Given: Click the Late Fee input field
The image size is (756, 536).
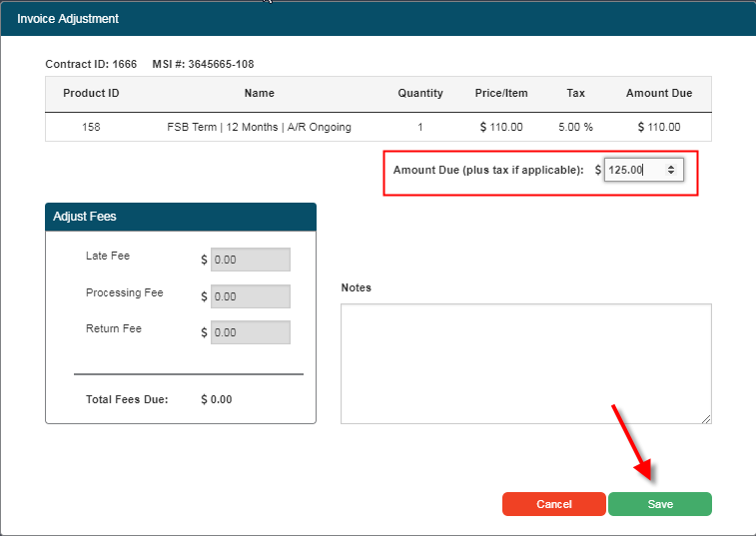Looking at the screenshot, I should (250, 260).
